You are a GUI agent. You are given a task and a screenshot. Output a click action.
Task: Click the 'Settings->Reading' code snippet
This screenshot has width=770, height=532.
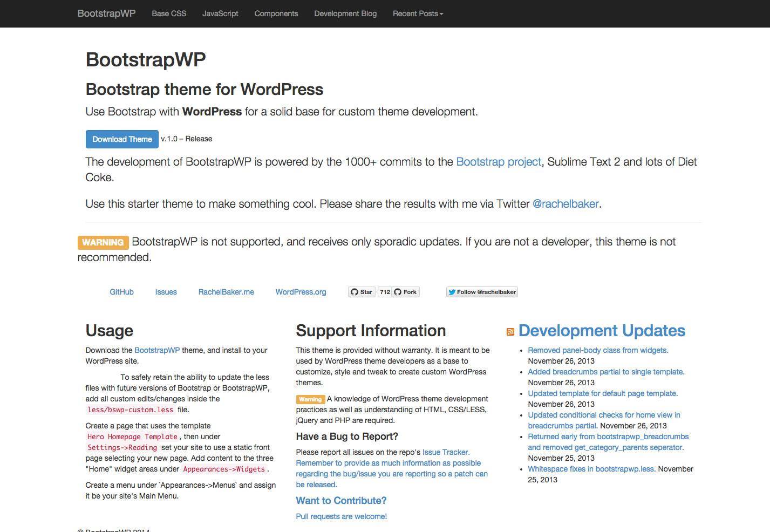click(x=122, y=447)
